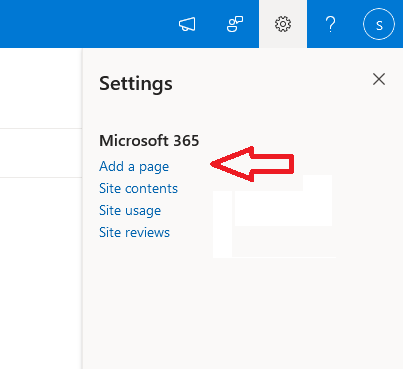Click the left edge of Settings pane
Viewport: 403px width, 369px height.
(83, 208)
